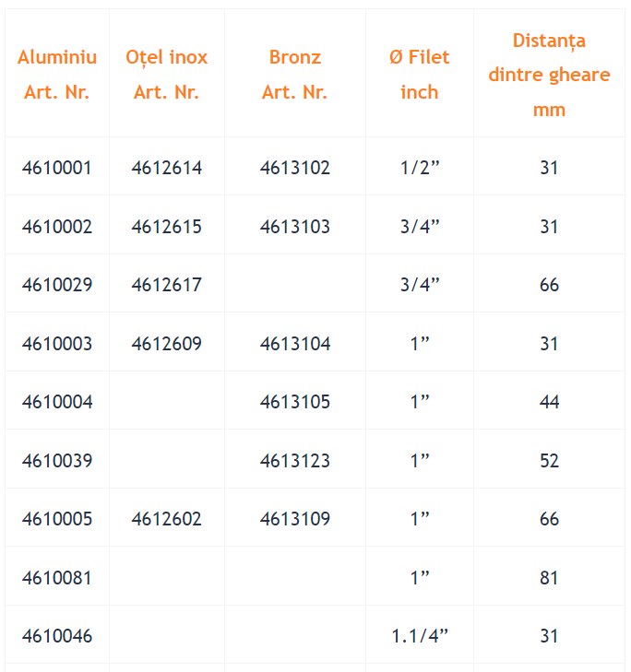Click the 1.1/4” thread size cell
Viewport: 631px width, 672px height.
(420, 635)
